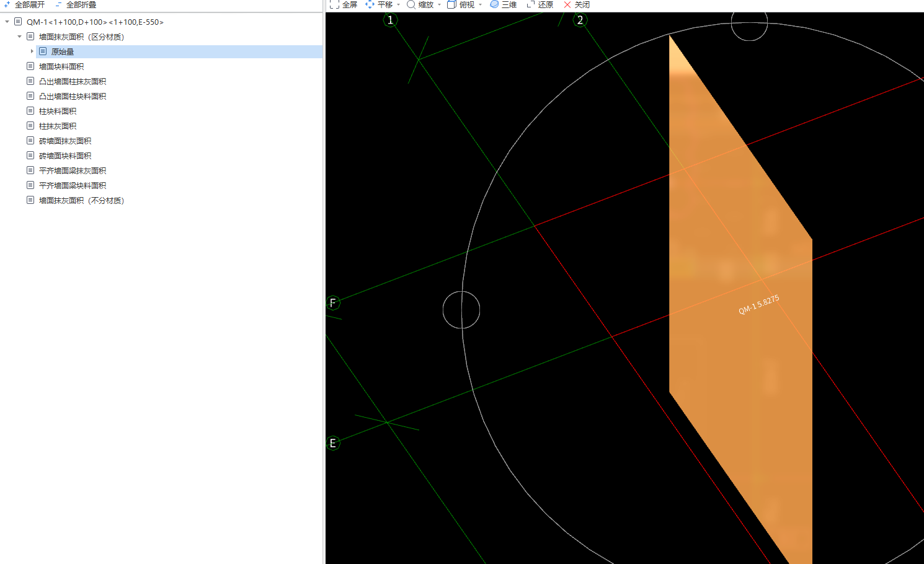This screenshot has height=564, width=924.
Task: Open the 缩放 dropdown arrow
Action: tap(439, 5)
